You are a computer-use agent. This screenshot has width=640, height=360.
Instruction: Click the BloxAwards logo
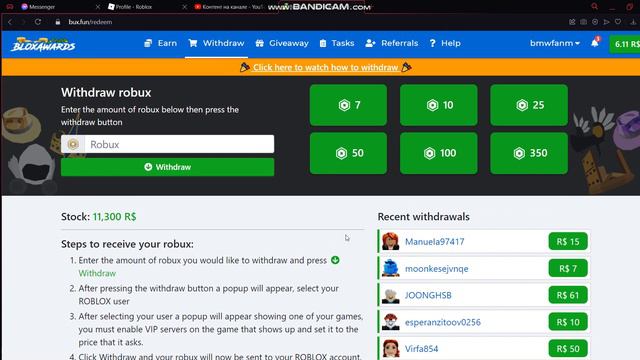click(43, 44)
